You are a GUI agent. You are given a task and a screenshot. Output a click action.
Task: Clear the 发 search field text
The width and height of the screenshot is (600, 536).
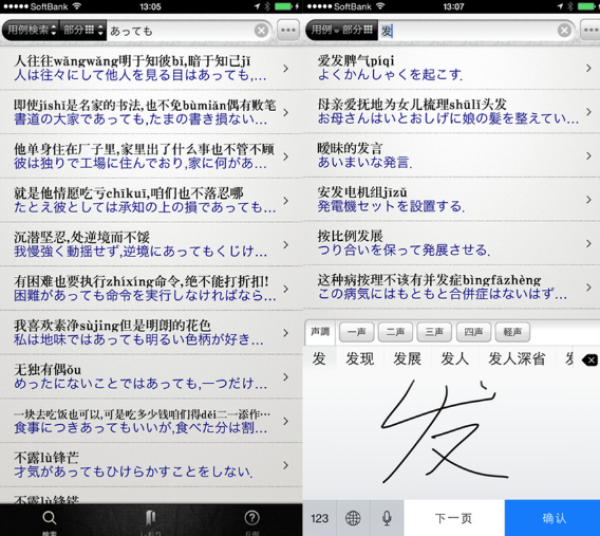coord(564,30)
